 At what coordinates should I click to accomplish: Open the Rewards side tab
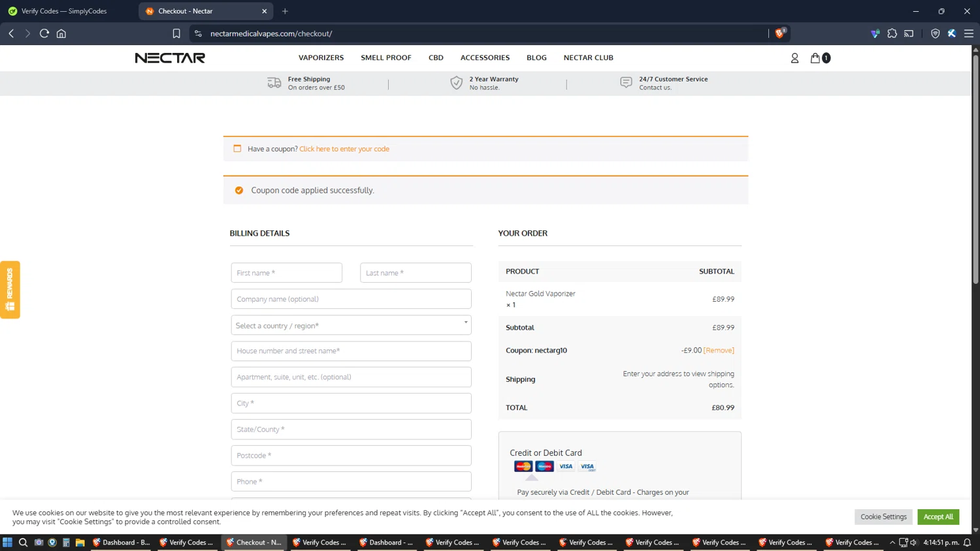click(x=10, y=290)
